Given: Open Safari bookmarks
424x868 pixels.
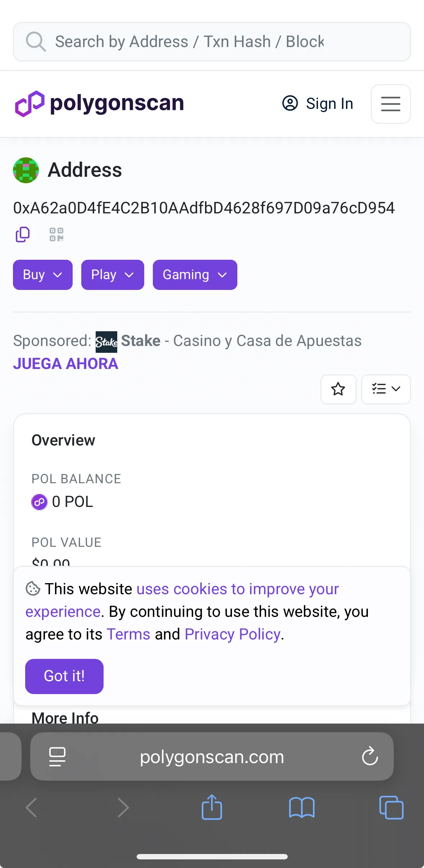Looking at the screenshot, I should pos(302,807).
